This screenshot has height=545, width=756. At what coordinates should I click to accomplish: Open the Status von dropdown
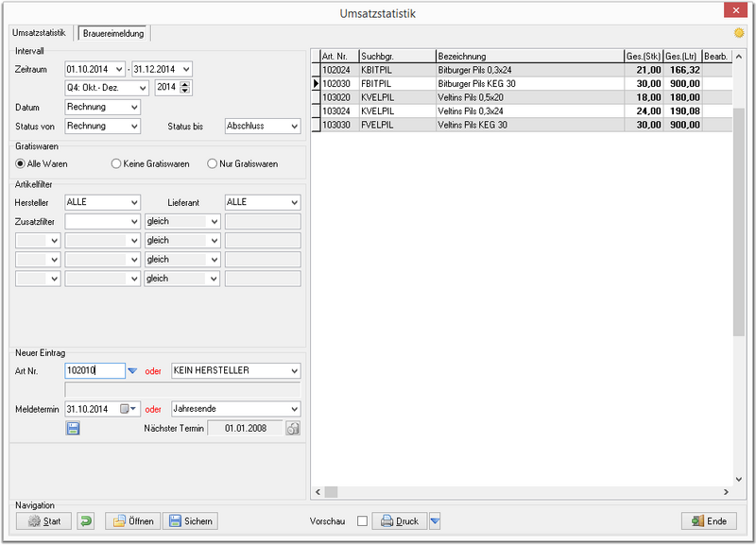click(x=134, y=127)
